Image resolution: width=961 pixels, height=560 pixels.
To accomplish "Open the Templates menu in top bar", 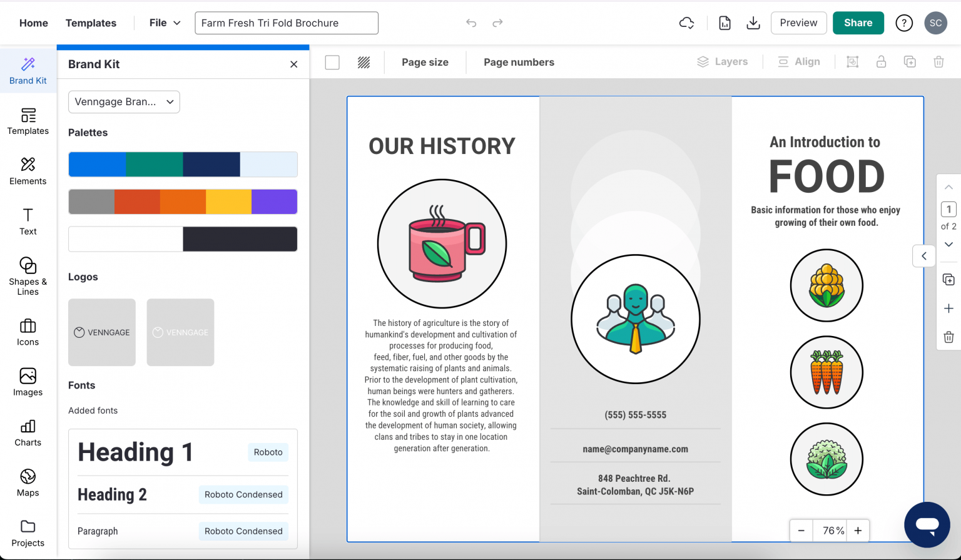I will pyautogui.click(x=91, y=23).
